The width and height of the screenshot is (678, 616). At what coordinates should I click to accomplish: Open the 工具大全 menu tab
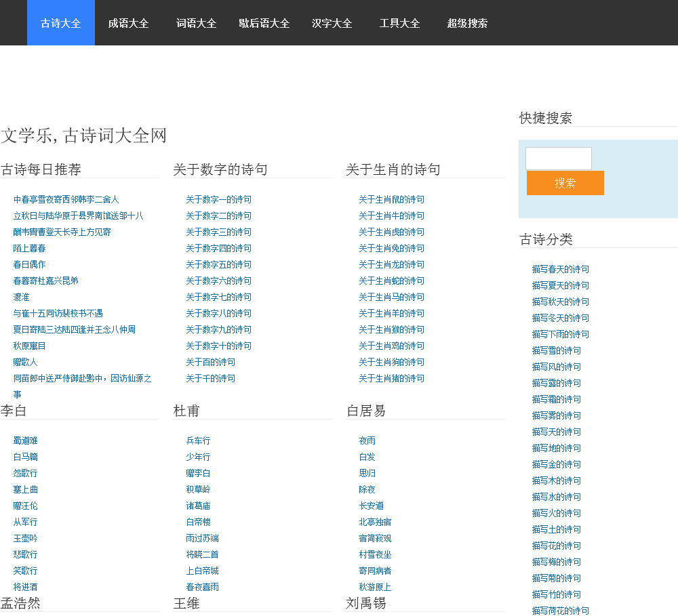399,23
